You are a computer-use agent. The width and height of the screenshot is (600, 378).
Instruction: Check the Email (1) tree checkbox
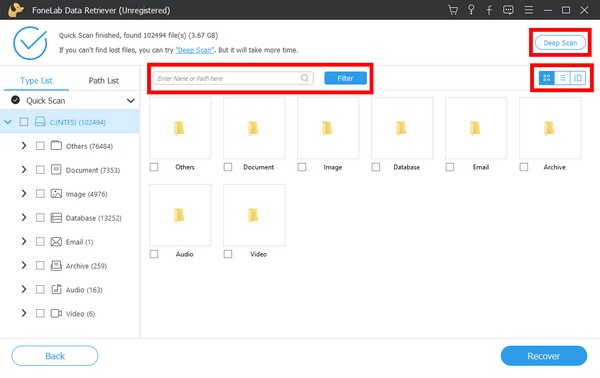click(x=40, y=241)
